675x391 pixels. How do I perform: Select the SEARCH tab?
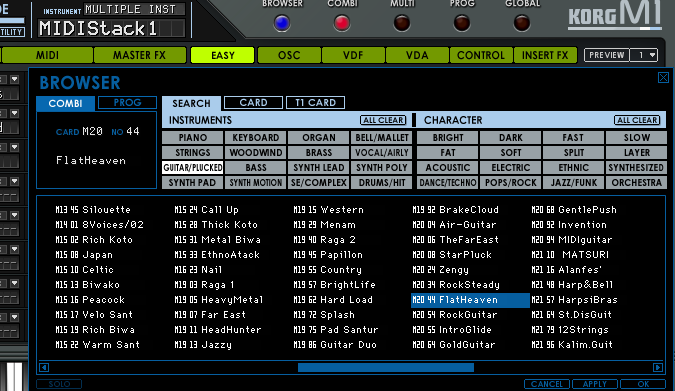tap(192, 103)
